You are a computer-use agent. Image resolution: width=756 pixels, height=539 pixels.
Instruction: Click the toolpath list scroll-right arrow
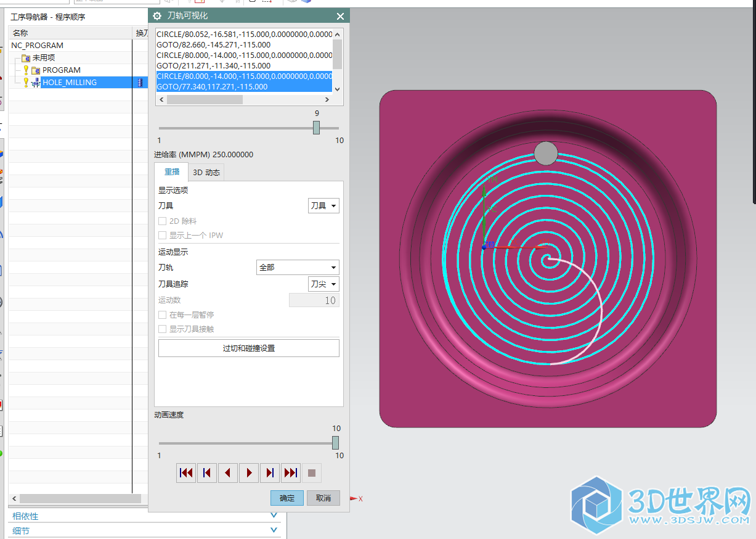(x=328, y=99)
